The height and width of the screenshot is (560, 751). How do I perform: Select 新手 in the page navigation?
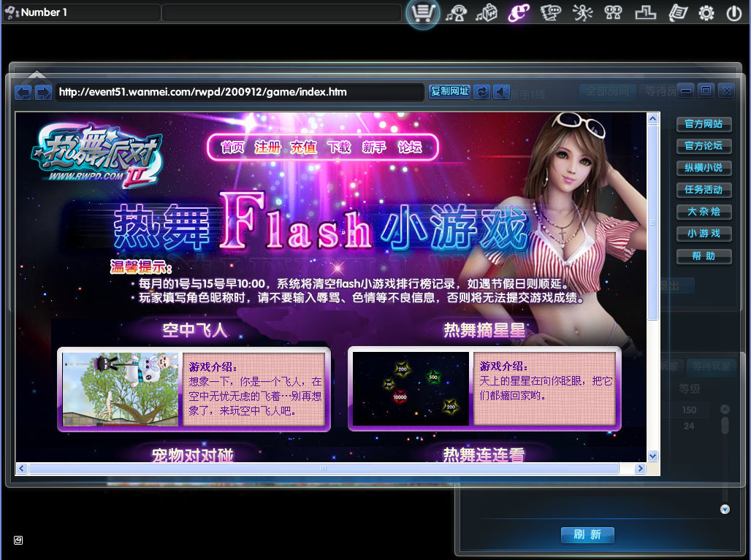(374, 147)
